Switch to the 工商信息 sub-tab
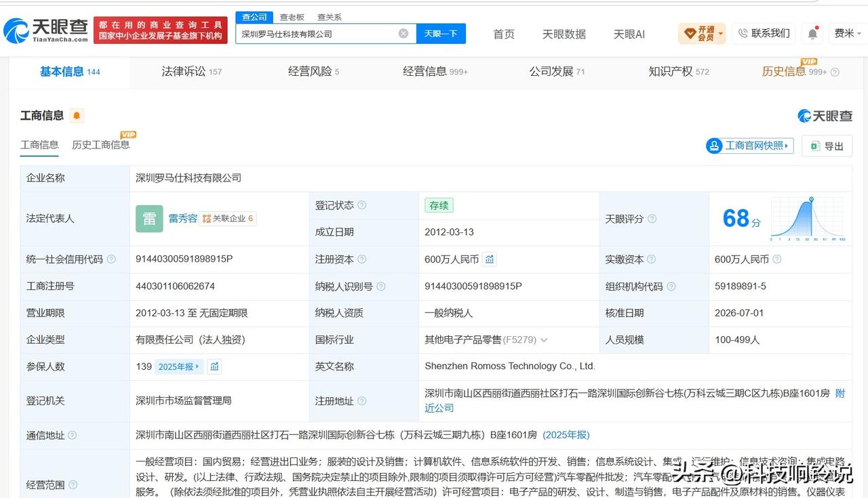This screenshot has width=868, height=498. 39,145
